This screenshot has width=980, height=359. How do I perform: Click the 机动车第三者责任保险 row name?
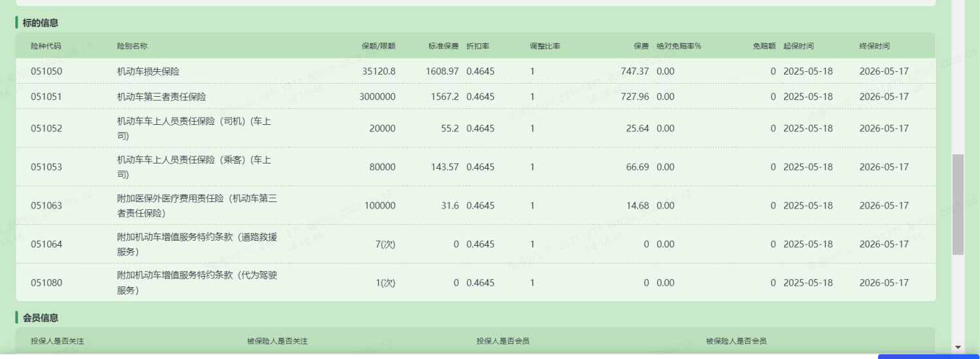point(161,97)
